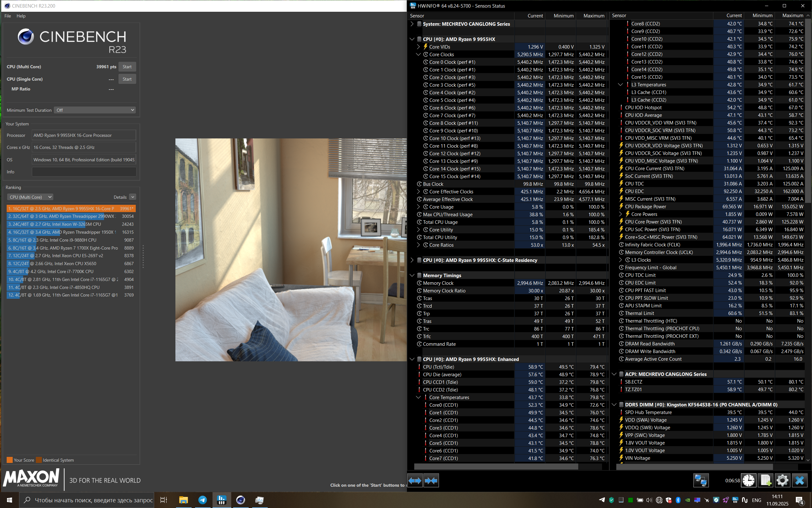Click the battery power tray icon

pos(640,500)
